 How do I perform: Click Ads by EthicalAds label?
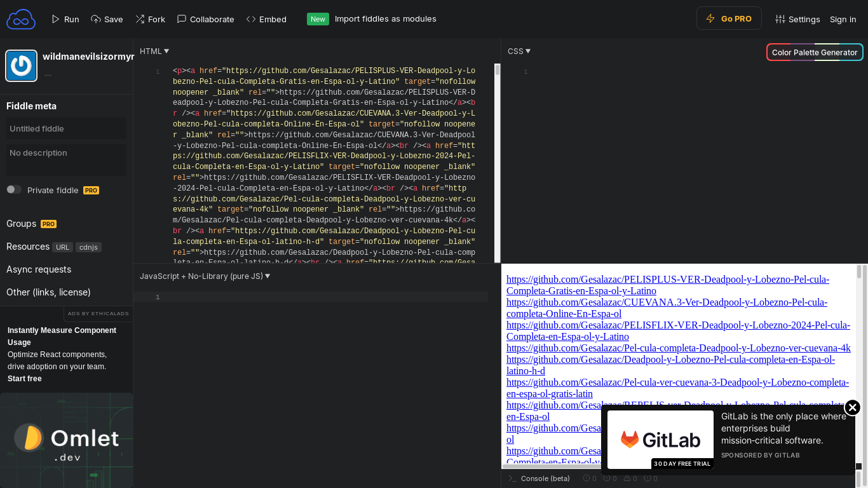98,314
